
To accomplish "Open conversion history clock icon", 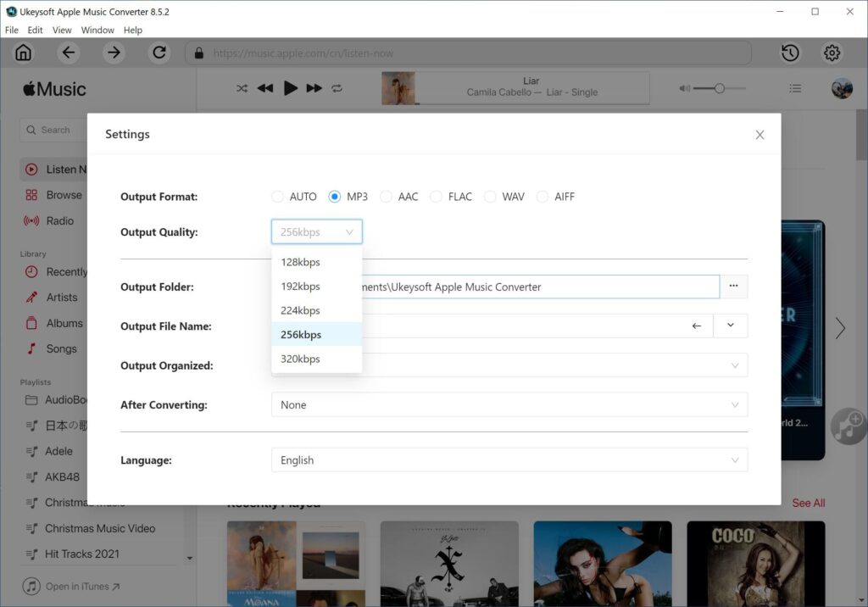I will pos(790,53).
